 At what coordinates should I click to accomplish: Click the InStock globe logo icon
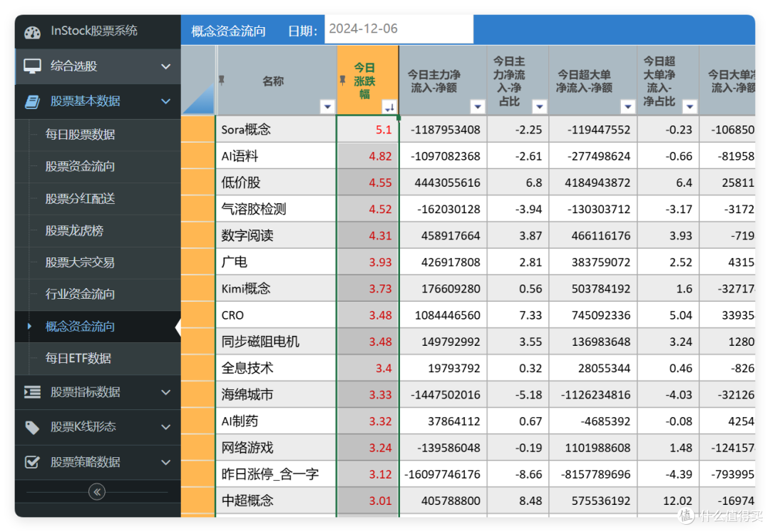(x=31, y=32)
